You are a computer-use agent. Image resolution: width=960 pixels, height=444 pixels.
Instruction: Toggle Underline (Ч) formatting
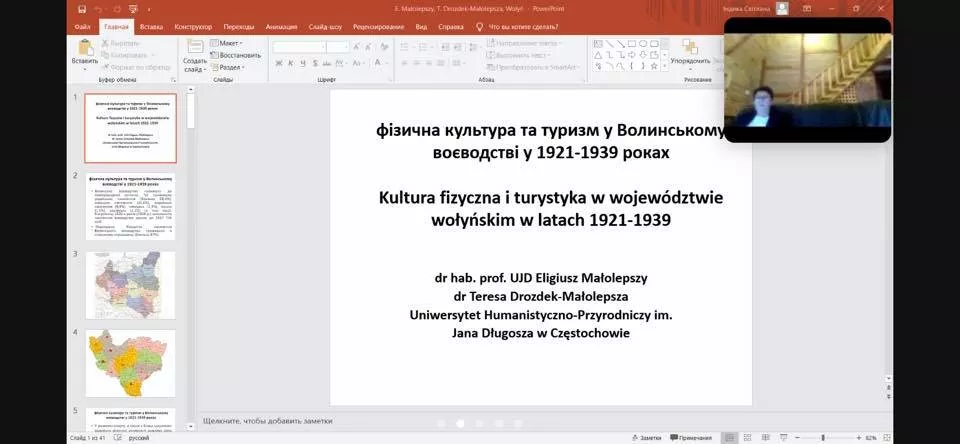pyautogui.click(x=304, y=64)
